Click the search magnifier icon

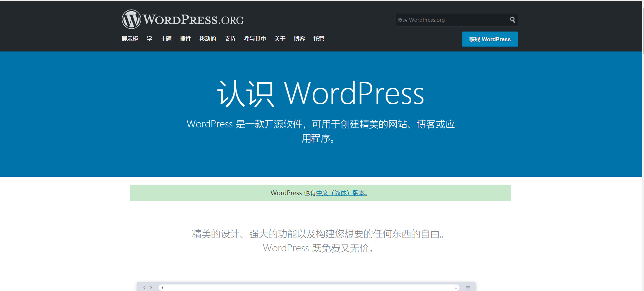click(x=512, y=20)
